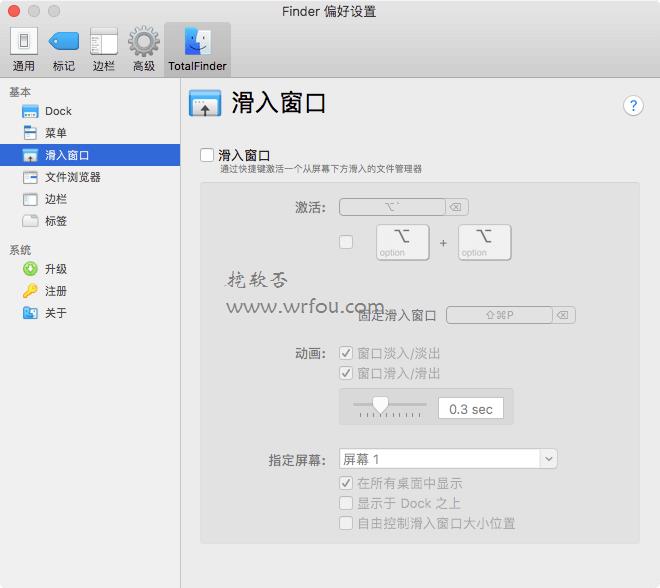
Task: Select 文件浏览器 in the sidebar list
Action: tap(90, 177)
